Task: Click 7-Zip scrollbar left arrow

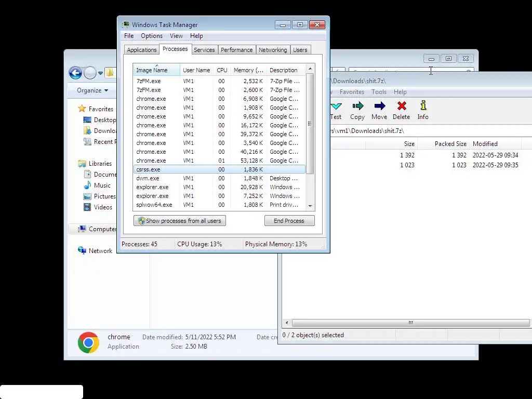Action: (287, 323)
